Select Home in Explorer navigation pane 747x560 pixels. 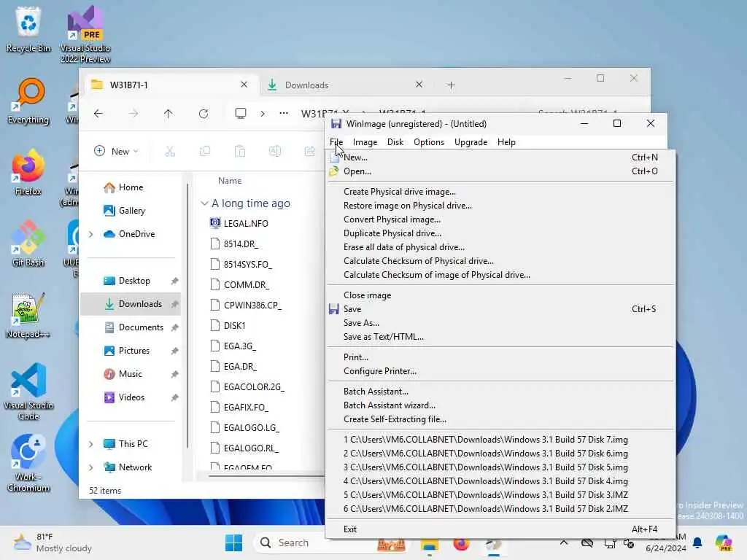[131, 187]
